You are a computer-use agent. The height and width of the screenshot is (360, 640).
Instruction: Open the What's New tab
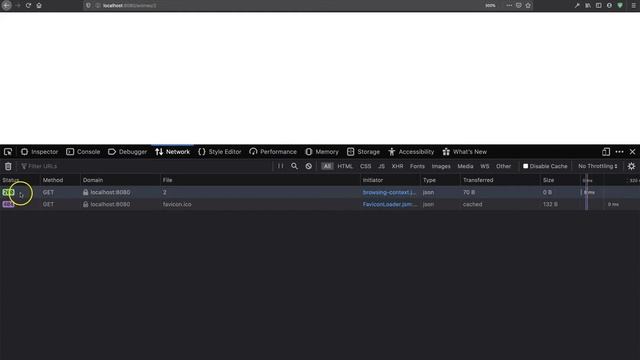tap(464, 152)
